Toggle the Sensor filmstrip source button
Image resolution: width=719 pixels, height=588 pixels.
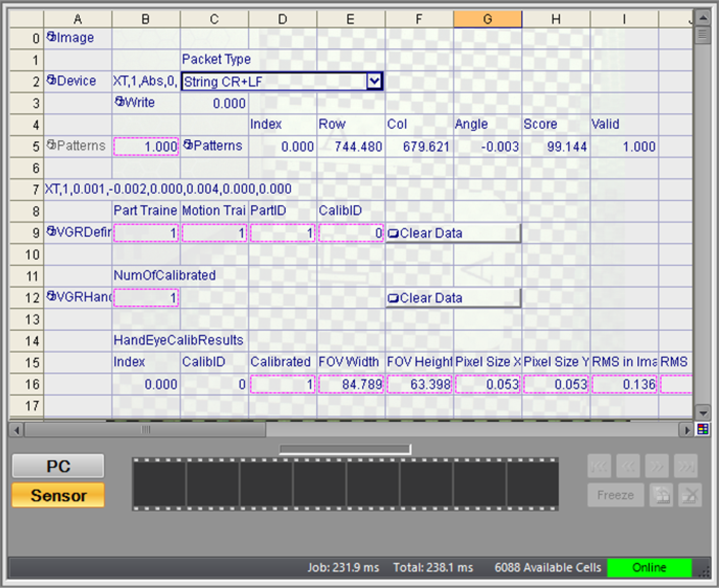pyautogui.click(x=58, y=495)
